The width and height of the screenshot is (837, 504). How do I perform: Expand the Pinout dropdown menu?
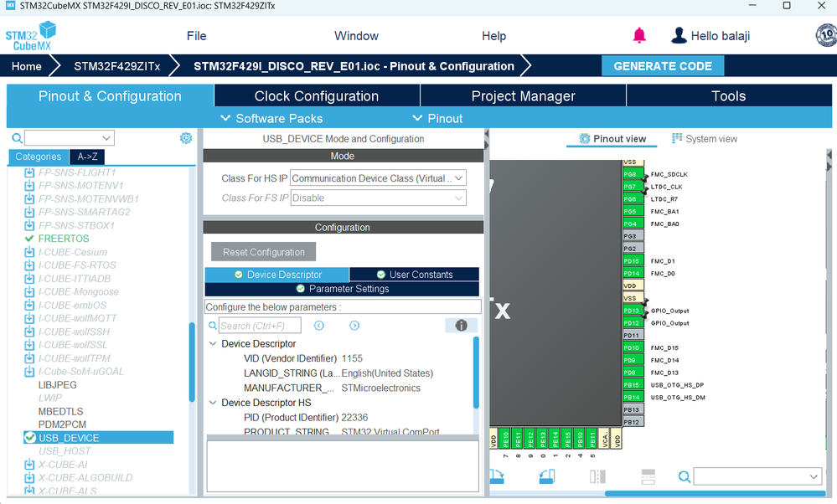(x=437, y=118)
